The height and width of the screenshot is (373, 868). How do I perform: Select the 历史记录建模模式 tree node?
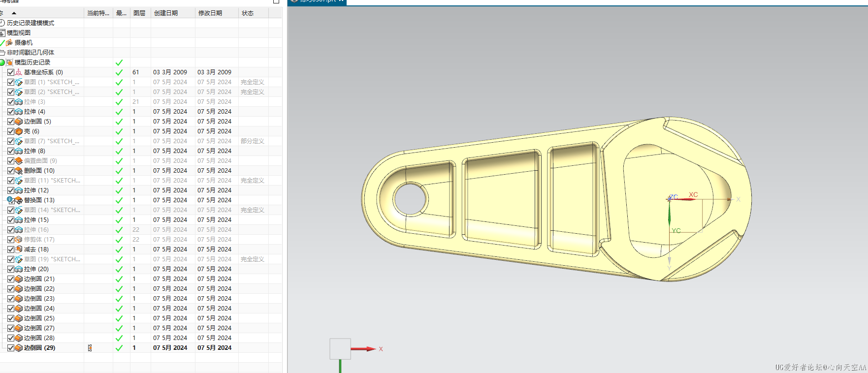(31, 23)
